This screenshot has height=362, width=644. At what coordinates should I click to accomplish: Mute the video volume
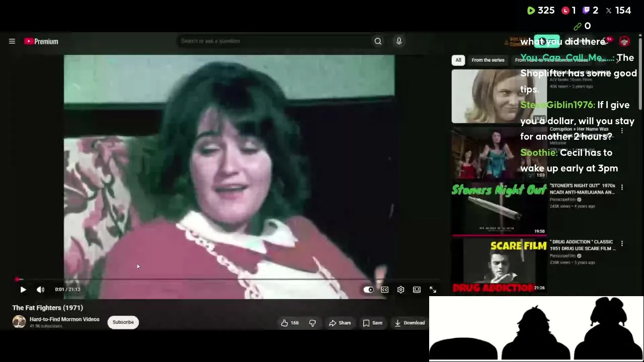[41, 290]
